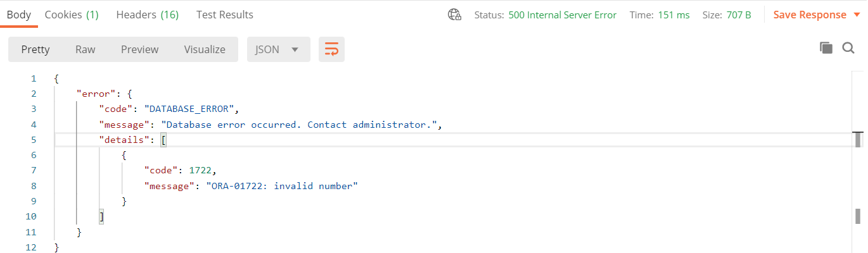Switch to Test Results tab
The height and width of the screenshot is (253, 868).
pos(224,15)
